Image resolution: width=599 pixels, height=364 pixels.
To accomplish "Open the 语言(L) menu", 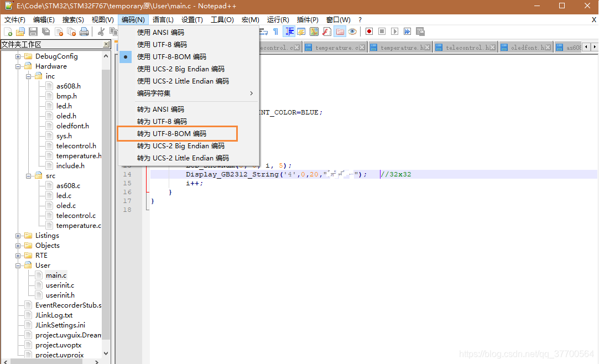I will coord(163,20).
